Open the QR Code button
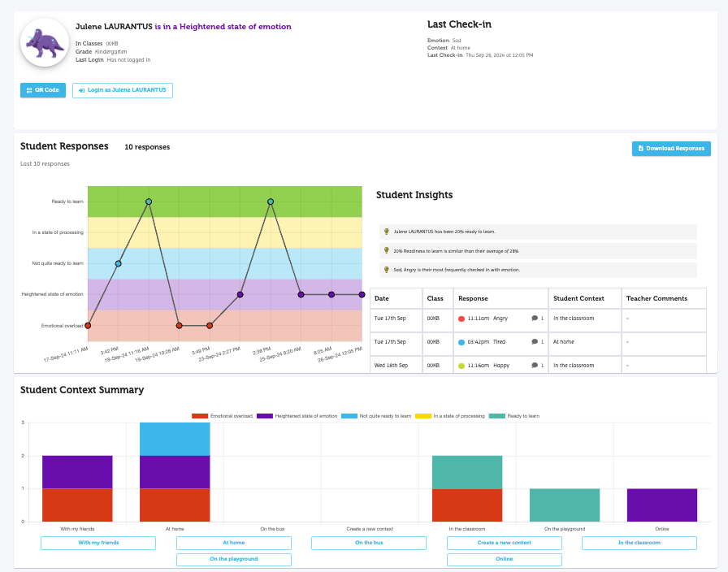728x572 pixels. click(x=42, y=90)
